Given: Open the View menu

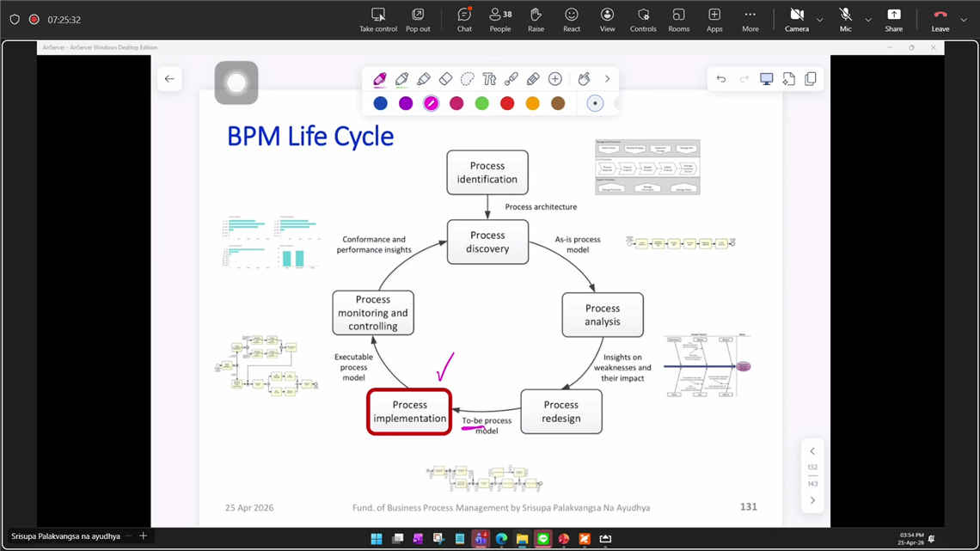Looking at the screenshot, I should click(x=607, y=19).
